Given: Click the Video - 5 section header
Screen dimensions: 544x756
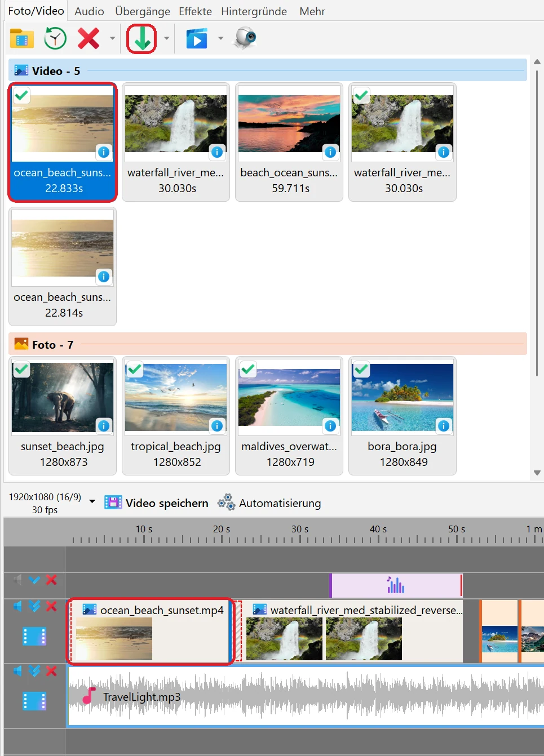Looking at the screenshot, I should (x=268, y=70).
